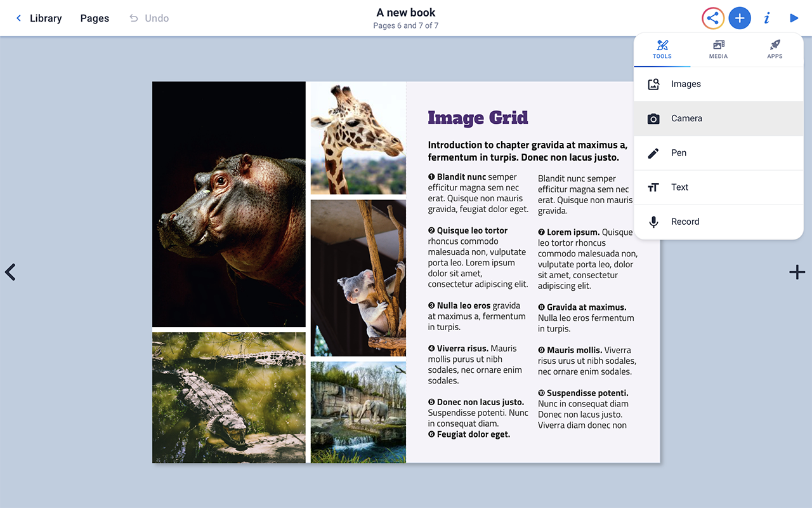Click the Nulla leo eros paragraph
The width and height of the screenshot is (812, 508).
click(x=477, y=316)
